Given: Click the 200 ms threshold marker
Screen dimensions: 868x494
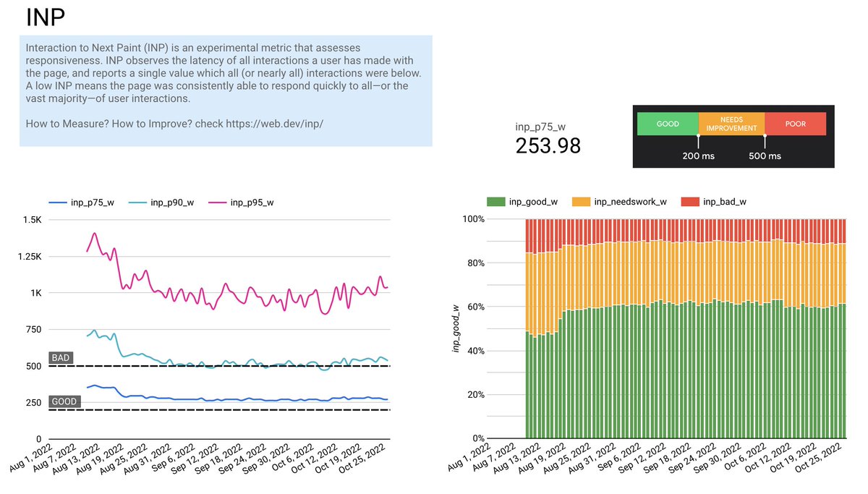Looking at the screenshot, I should [697, 155].
